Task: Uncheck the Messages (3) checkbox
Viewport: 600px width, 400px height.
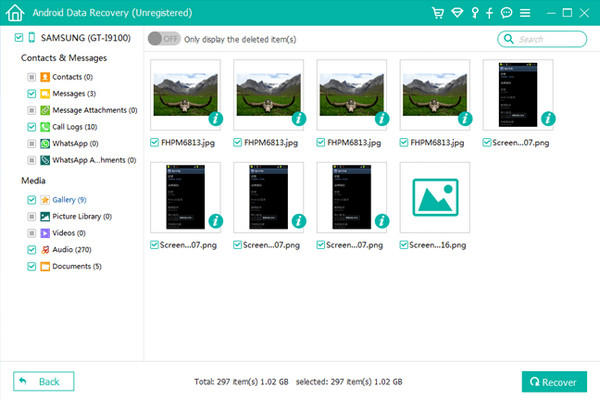Action: point(32,93)
